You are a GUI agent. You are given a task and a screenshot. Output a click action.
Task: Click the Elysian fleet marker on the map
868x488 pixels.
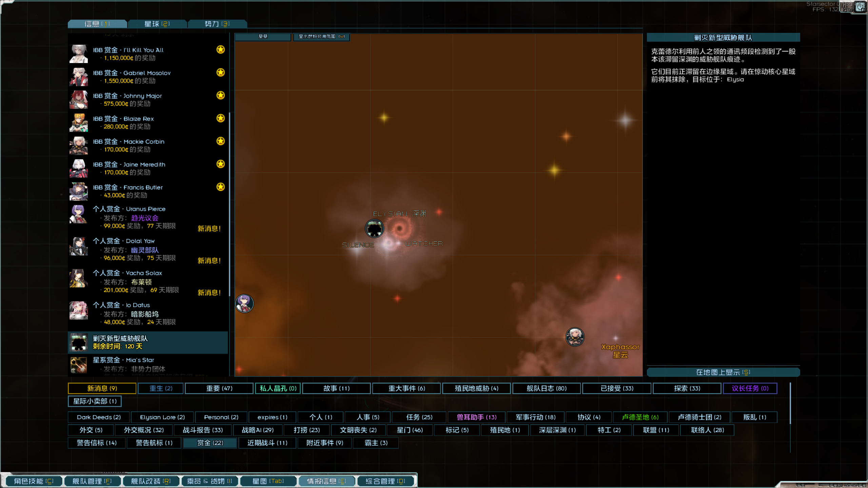(374, 228)
